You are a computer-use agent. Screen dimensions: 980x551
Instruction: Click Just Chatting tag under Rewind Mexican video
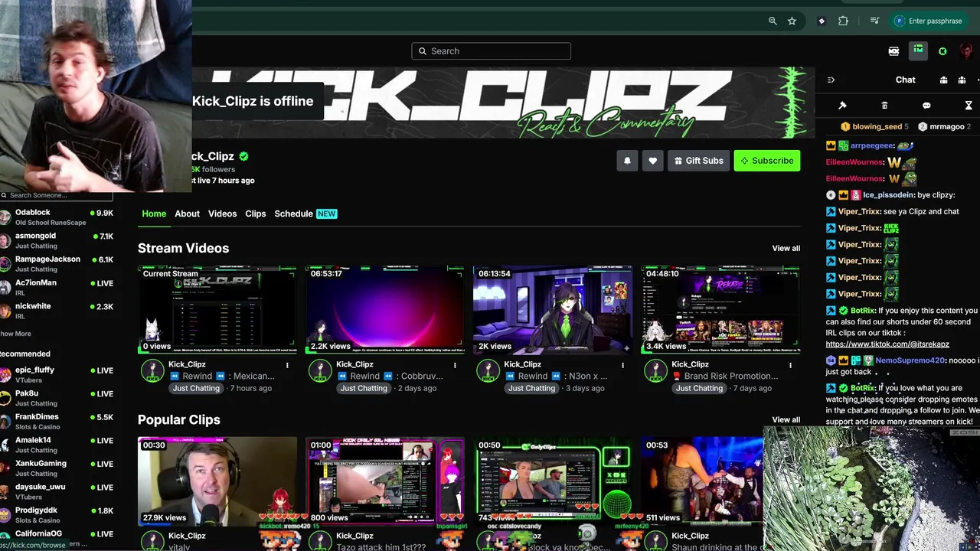pos(195,388)
